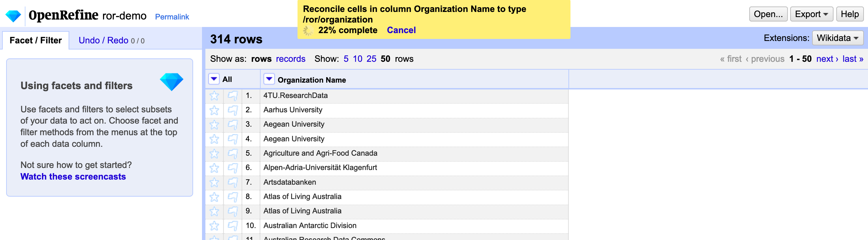Viewport: 868px width, 240px height.
Task: Star row 8 Atlas of Living Australia
Action: (214, 197)
